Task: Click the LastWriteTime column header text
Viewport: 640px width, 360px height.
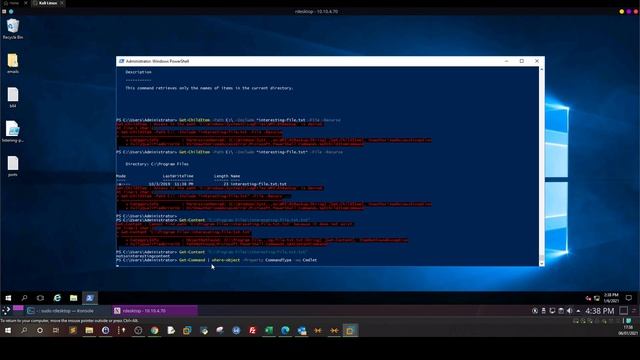Action: coord(178,176)
